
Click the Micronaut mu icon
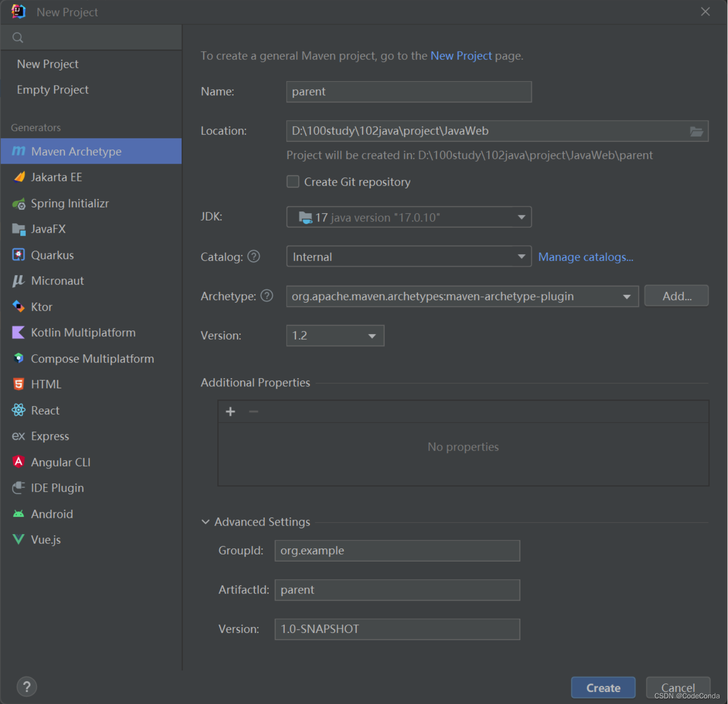click(x=19, y=281)
